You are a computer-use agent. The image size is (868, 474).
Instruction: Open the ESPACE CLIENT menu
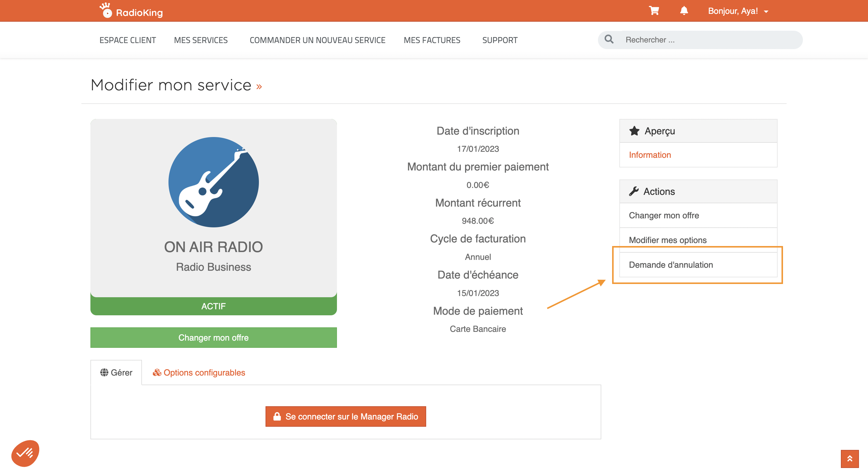coord(128,40)
